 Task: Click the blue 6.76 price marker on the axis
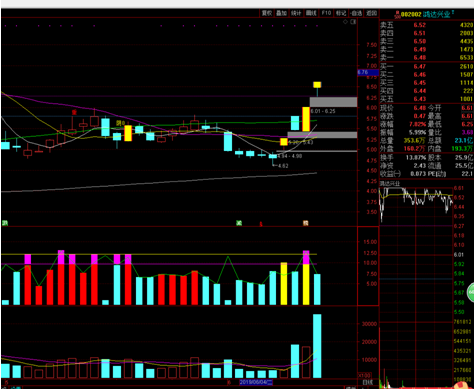tap(368, 72)
